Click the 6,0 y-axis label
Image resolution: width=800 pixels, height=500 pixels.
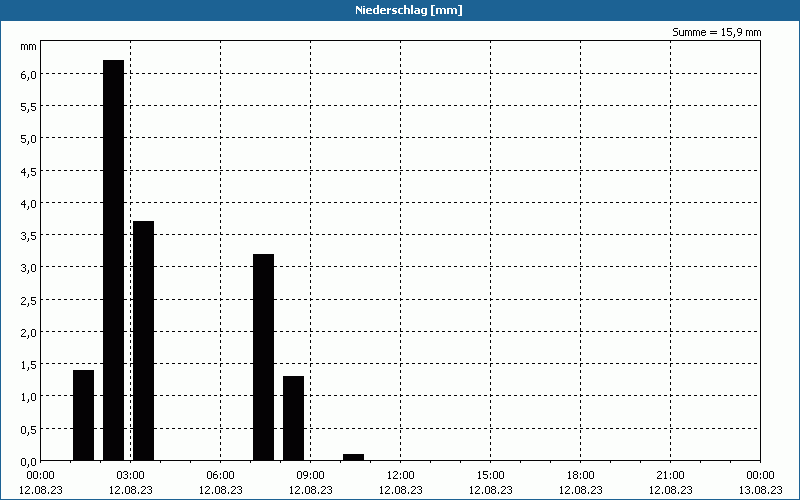[x=29, y=74]
